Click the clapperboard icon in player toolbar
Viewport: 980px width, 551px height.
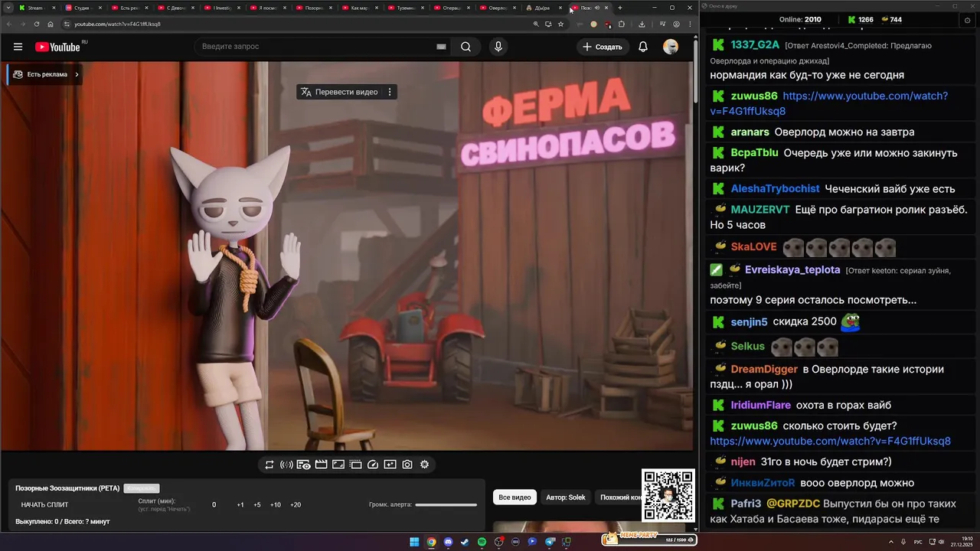tap(321, 465)
